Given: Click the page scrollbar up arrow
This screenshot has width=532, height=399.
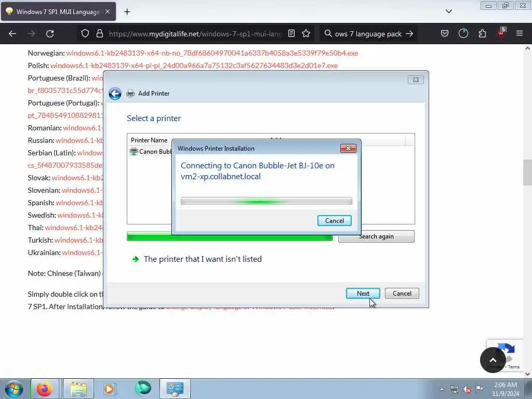Looking at the screenshot, I should 527,48.
